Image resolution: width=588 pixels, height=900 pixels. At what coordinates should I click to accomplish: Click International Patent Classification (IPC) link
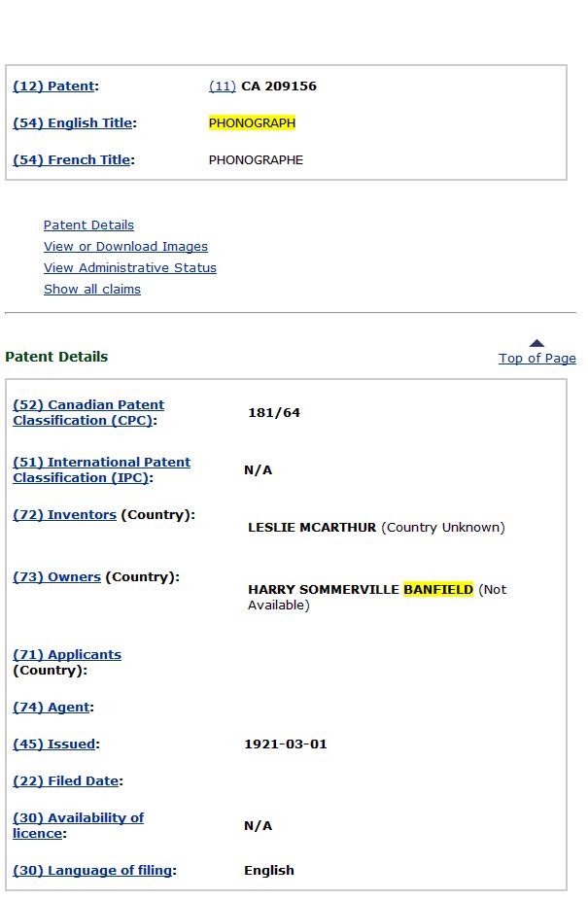pyautogui.click(x=100, y=469)
